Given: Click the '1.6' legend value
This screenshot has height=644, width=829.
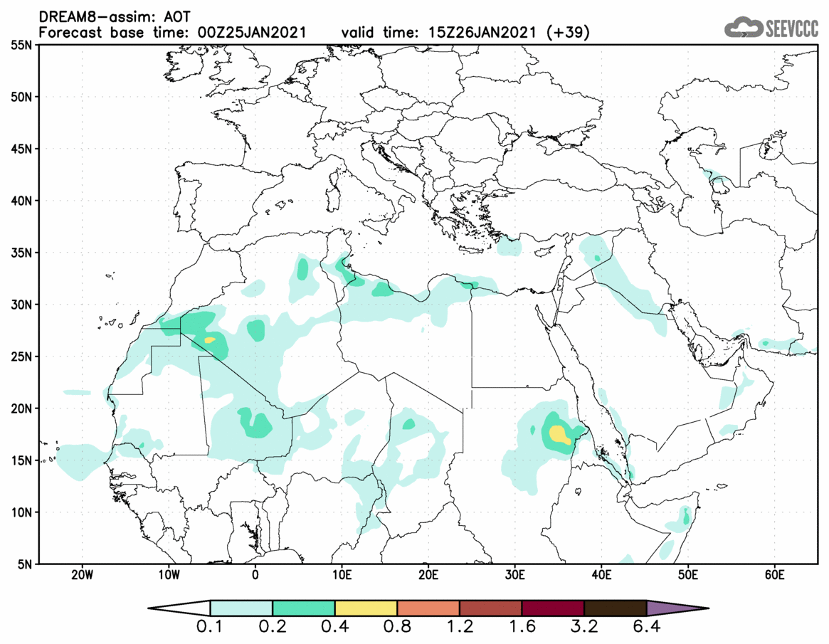Looking at the screenshot, I should (x=522, y=628).
